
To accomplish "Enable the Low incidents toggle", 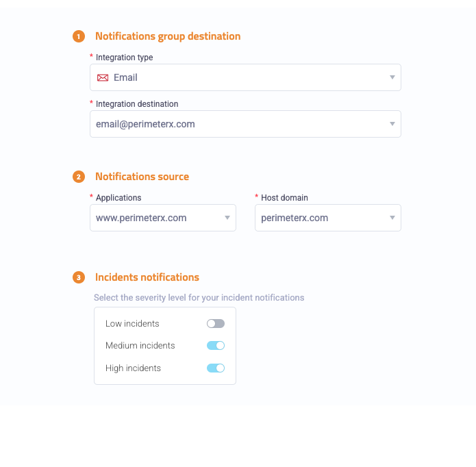I will coord(216,323).
